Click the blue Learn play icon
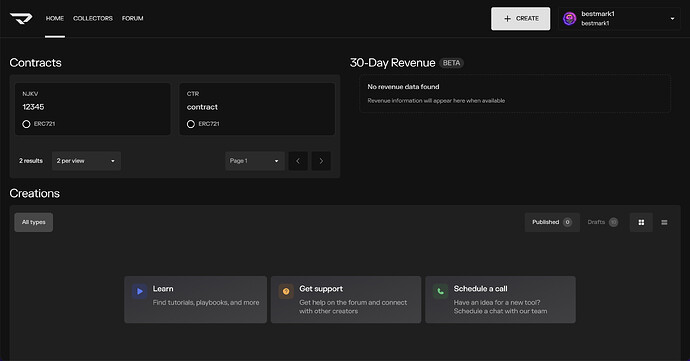This screenshot has height=361, width=690. [x=139, y=291]
